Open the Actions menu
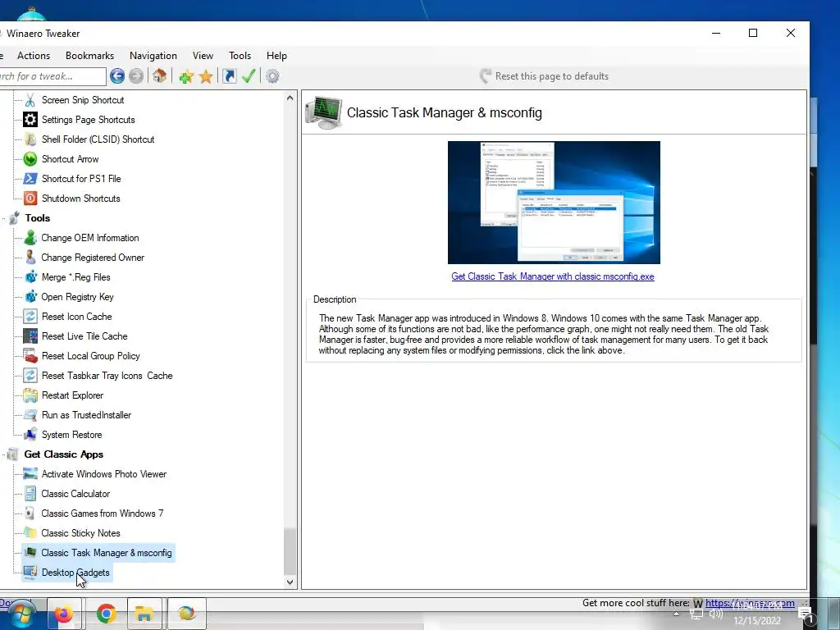 point(33,56)
